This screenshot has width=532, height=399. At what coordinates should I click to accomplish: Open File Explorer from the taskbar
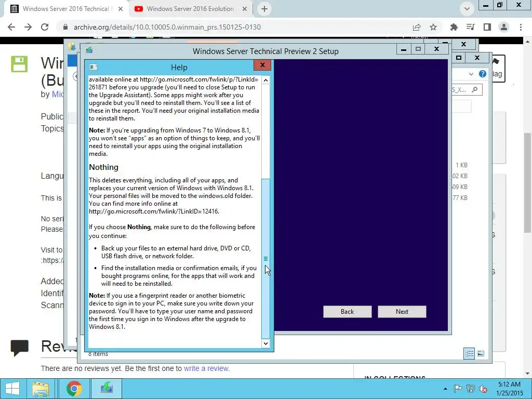(41, 389)
